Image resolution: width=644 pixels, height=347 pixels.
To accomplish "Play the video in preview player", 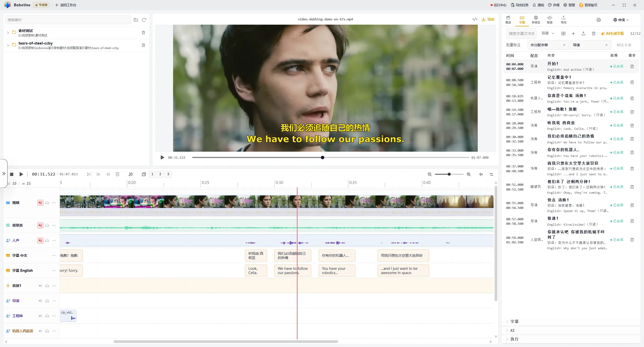I will coord(162,158).
